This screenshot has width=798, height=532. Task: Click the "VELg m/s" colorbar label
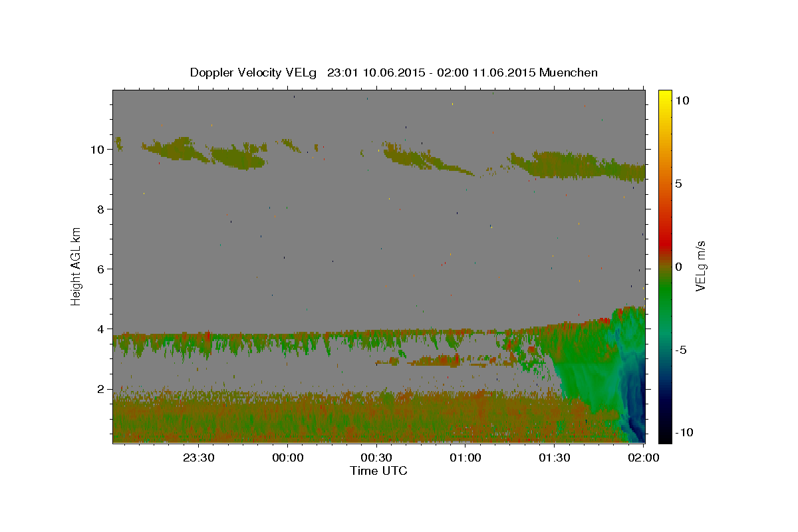(700, 266)
